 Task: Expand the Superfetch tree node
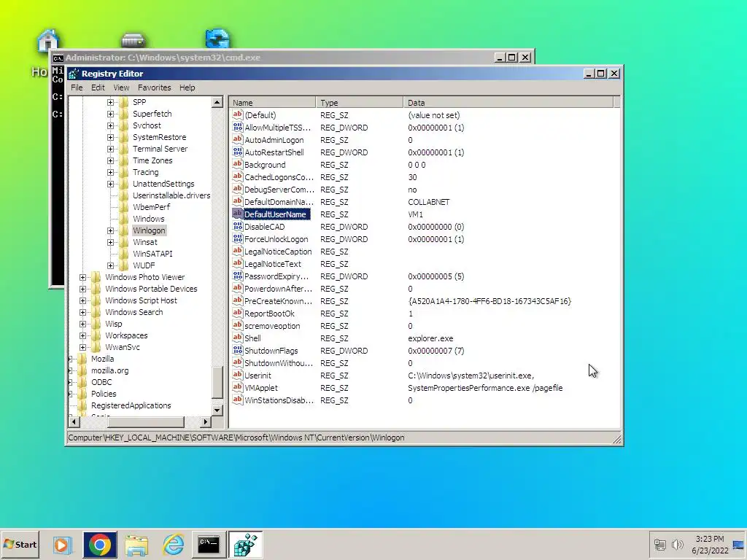coord(111,114)
